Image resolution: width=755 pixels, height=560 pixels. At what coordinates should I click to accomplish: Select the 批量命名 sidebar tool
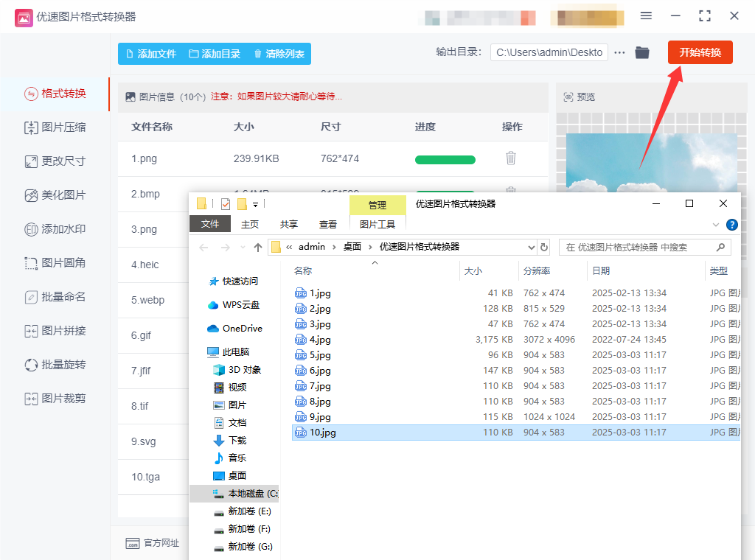tap(55, 297)
